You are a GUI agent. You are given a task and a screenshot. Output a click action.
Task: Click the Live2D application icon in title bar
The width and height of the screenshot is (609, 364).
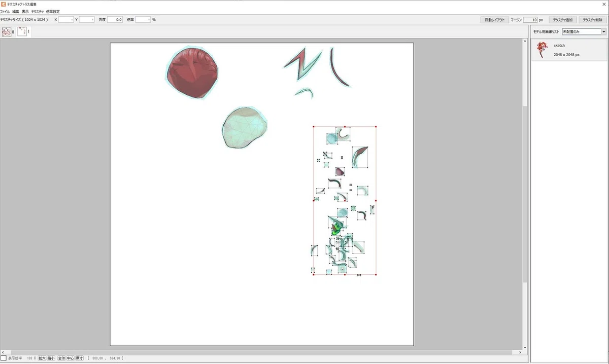[4, 4]
